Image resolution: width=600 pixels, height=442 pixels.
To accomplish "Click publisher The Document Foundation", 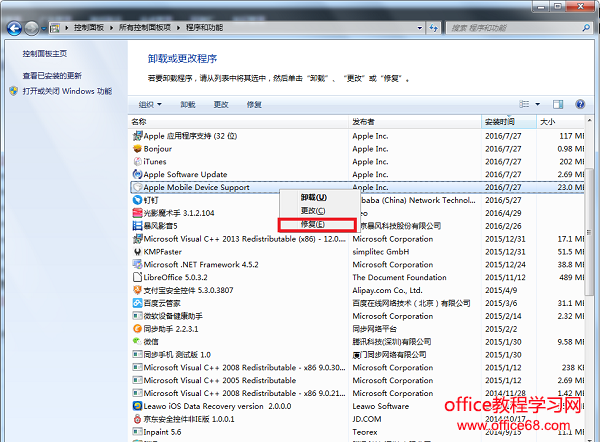I will pos(399,277).
